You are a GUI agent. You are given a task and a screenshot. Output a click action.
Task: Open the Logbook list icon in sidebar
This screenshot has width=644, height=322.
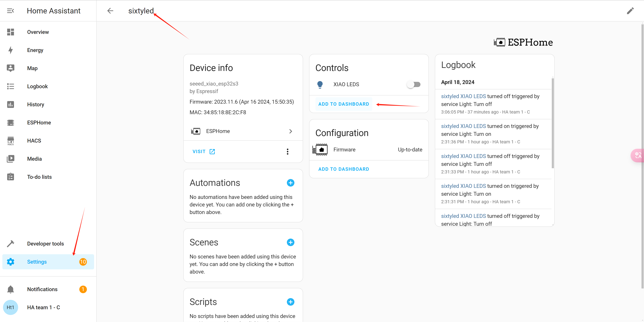(x=11, y=86)
